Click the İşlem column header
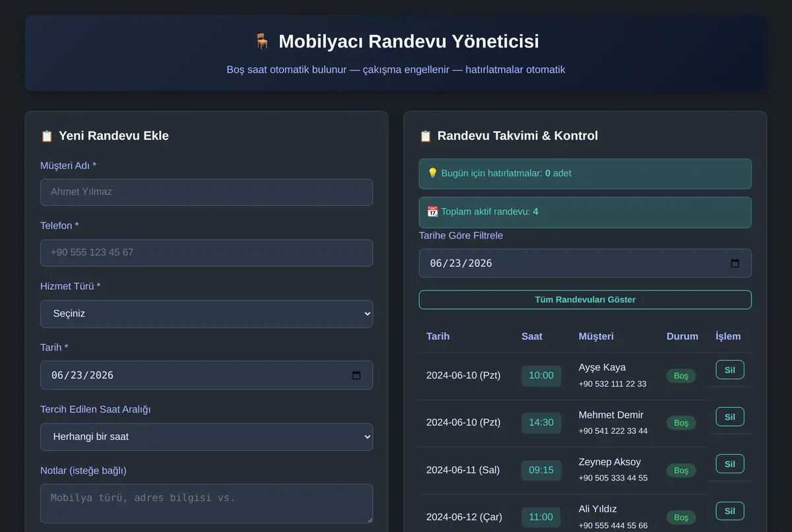The width and height of the screenshot is (792, 532). pyautogui.click(x=728, y=337)
